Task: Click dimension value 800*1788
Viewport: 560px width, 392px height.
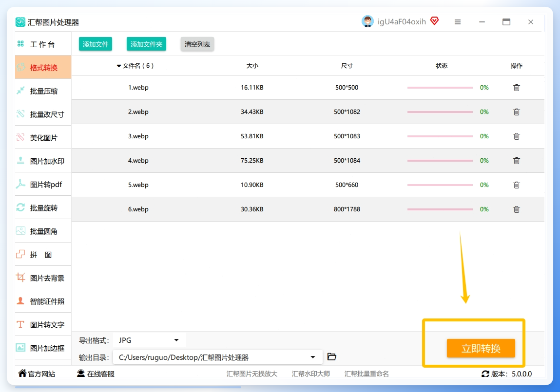Action: pos(347,209)
